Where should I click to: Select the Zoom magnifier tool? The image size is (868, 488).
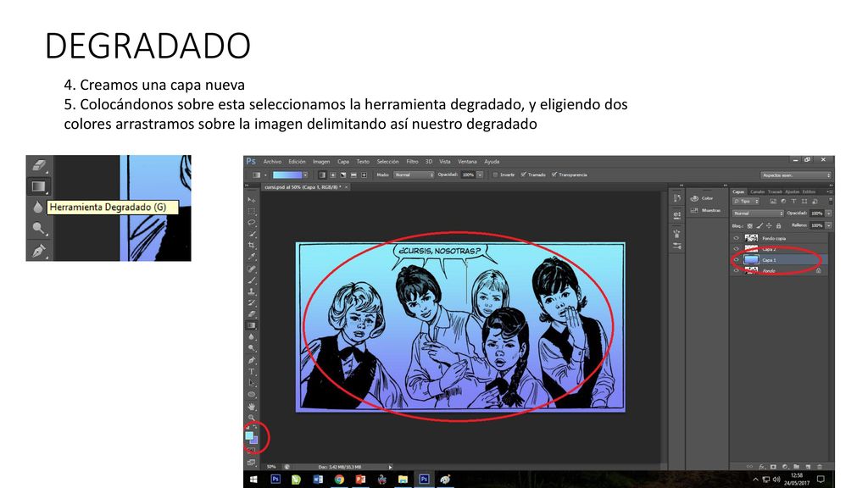[x=251, y=418]
